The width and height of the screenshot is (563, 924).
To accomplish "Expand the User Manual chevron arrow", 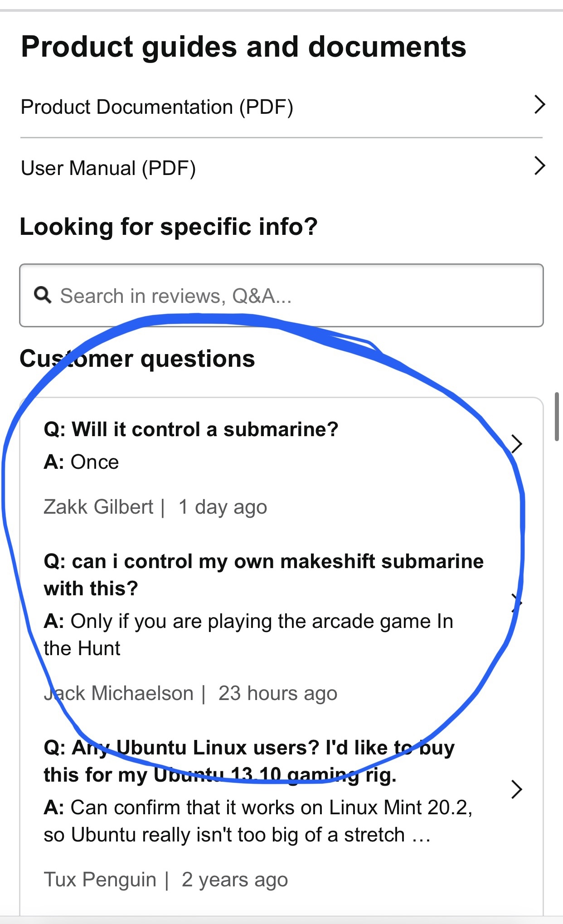I will click(x=539, y=166).
